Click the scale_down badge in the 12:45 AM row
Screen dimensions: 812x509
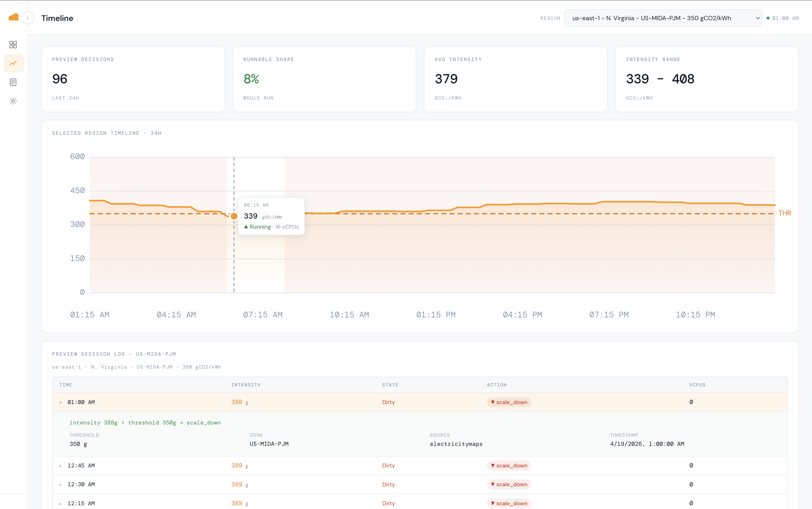(x=508, y=466)
